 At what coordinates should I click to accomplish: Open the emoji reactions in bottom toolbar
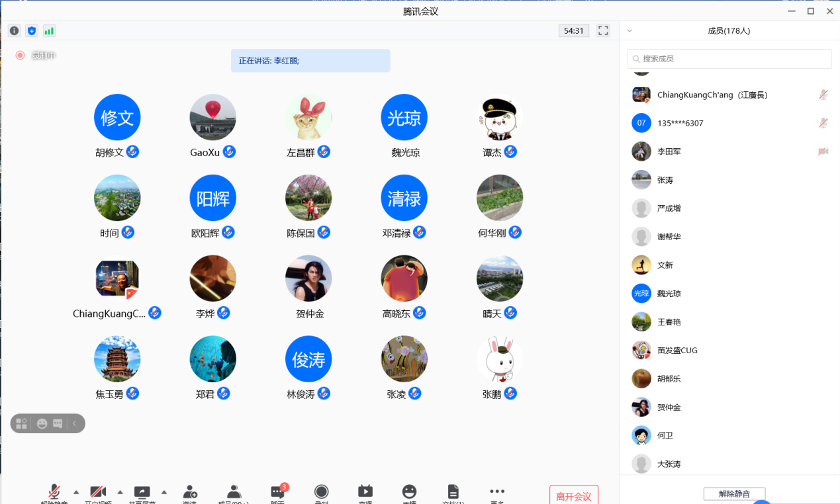409,491
